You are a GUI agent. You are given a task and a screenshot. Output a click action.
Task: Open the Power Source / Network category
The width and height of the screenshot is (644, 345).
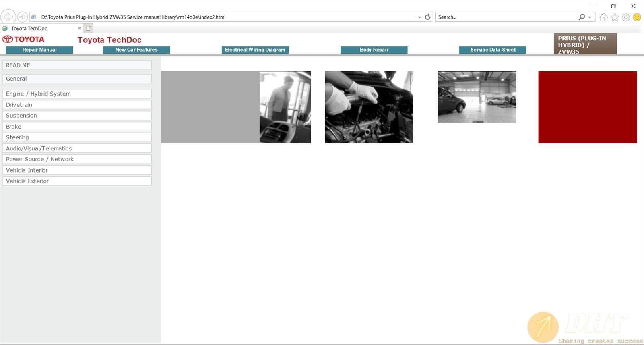(x=77, y=159)
